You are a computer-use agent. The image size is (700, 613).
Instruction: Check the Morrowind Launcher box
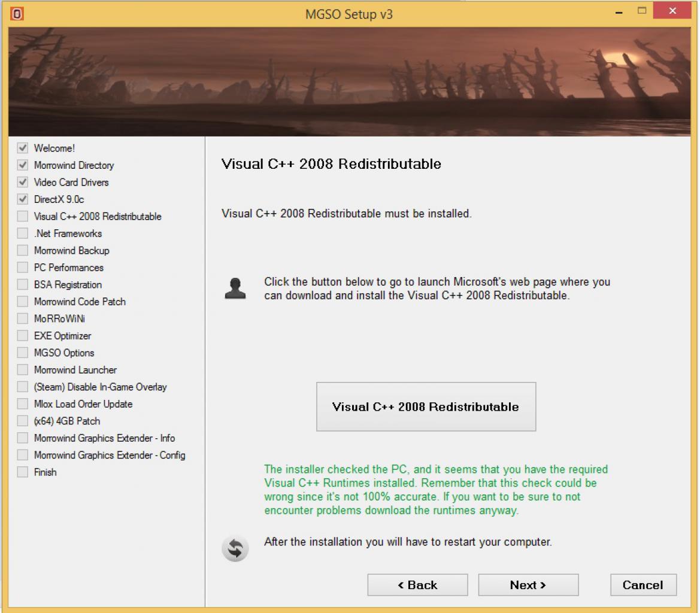point(22,369)
